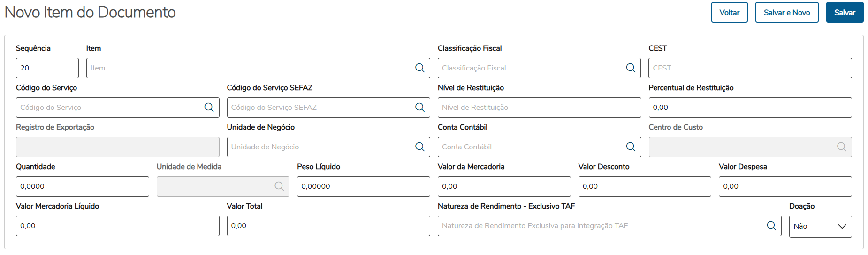The image size is (868, 255).
Task: Click into the CEST text field
Action: [x=749, y=68]
